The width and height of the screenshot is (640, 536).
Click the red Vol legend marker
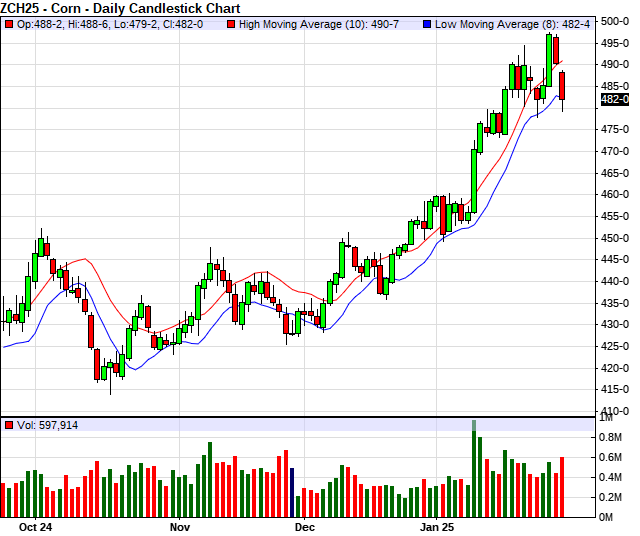8,425
